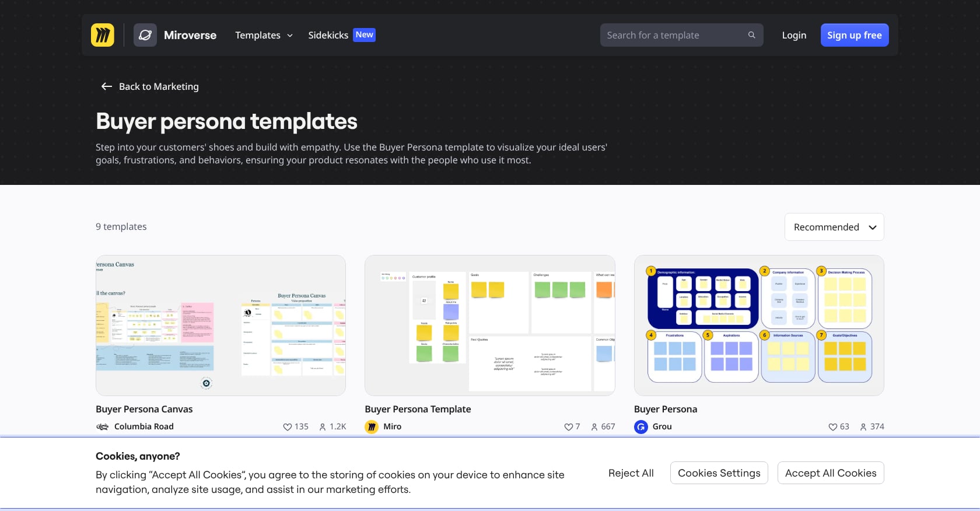Click the 'Cookies, anyone?' heading
Image resolution: width=980 pixels, height=511 pixels.
[x=138, y=456]
